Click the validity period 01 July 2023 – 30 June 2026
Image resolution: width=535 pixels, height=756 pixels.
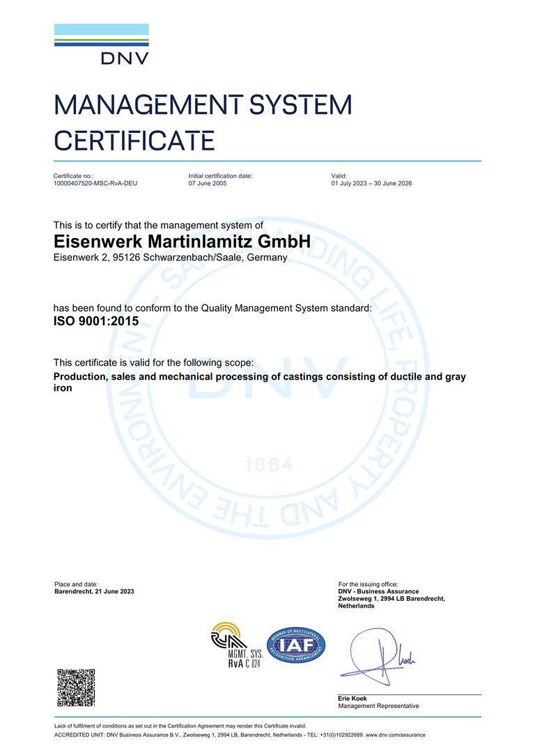380,184
